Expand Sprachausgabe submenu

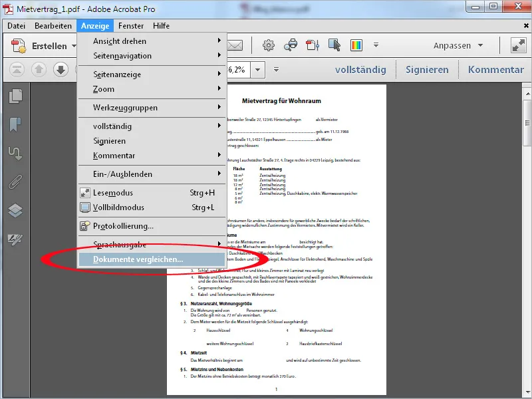152,244
